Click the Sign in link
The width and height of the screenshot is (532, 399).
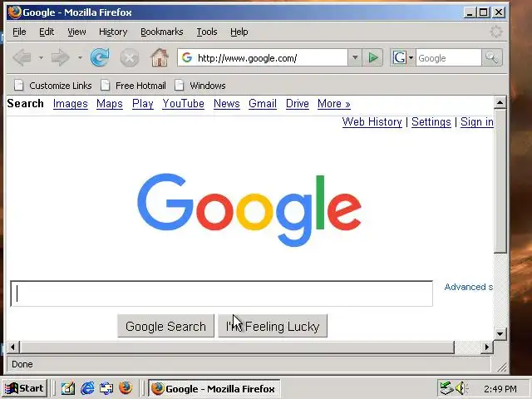[476, 122]
